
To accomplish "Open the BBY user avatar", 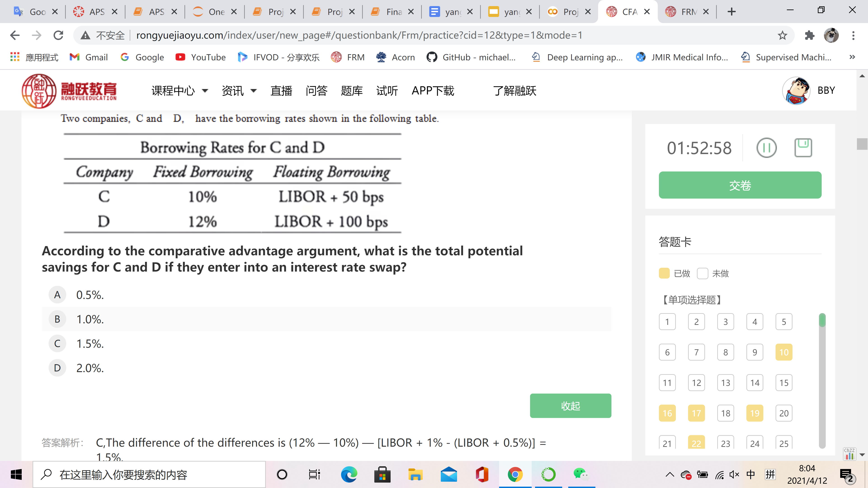I will pyautogui.click(x=796, y=91).
